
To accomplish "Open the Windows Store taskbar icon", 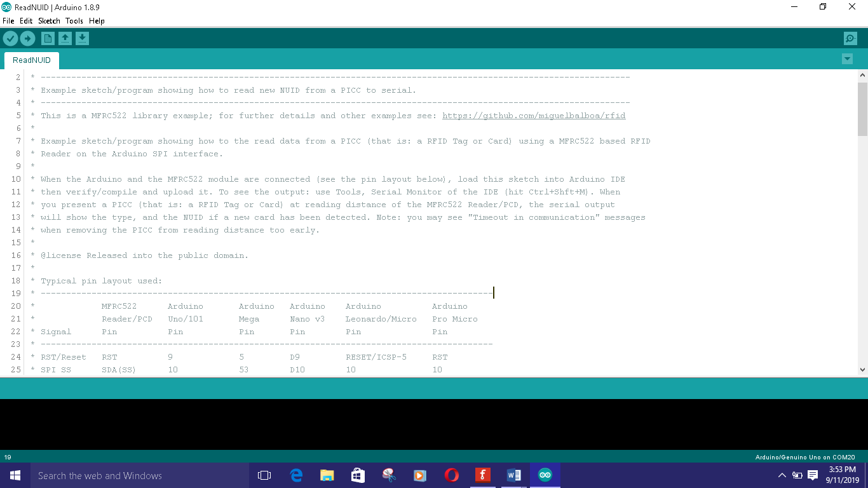I will pyautogui.click(x=358, y=475).
